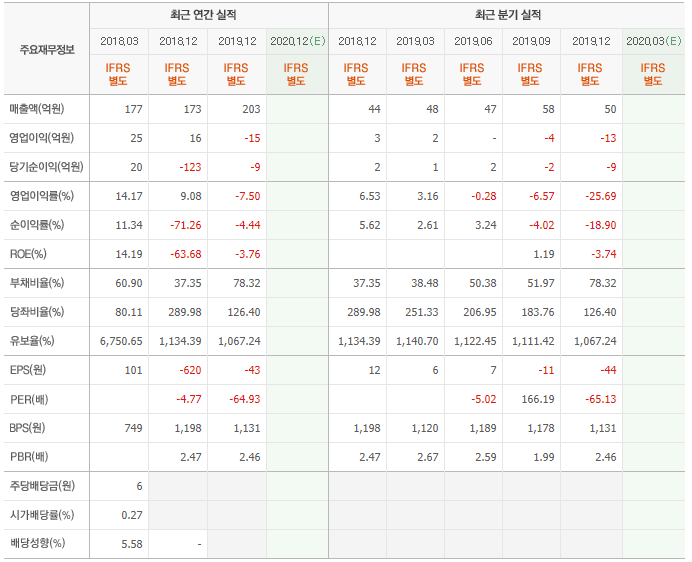The width and height of the screenshot is (692, 562).
Task: Click the quarterly BPS value 1,189
Action: point(483,428)
